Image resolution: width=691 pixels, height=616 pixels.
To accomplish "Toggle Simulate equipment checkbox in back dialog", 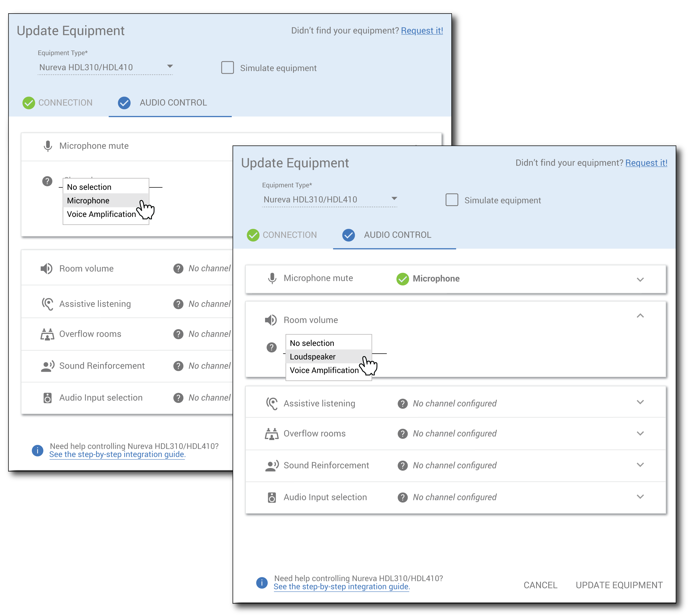I will 227,67.
